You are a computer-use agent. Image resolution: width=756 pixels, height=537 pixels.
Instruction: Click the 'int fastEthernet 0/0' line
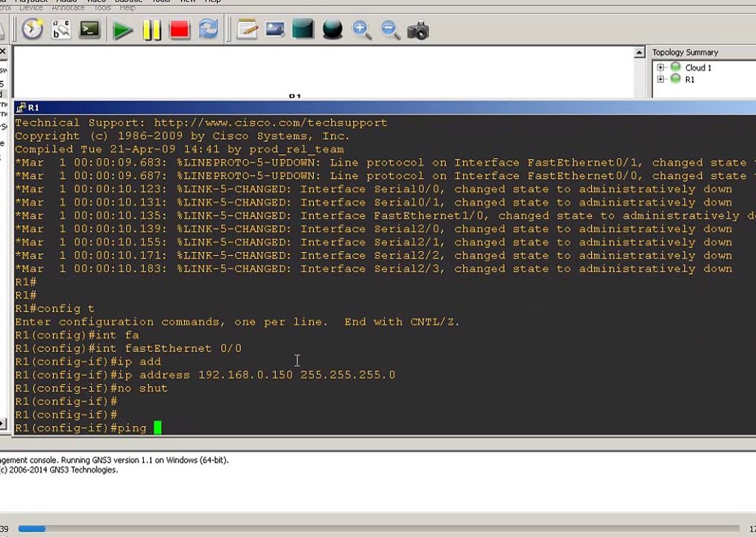(x=128, y=348)
